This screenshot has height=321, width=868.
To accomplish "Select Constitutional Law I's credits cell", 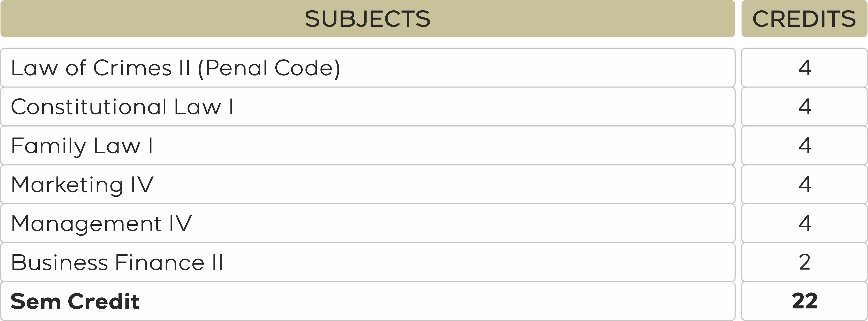I will 804,107.
